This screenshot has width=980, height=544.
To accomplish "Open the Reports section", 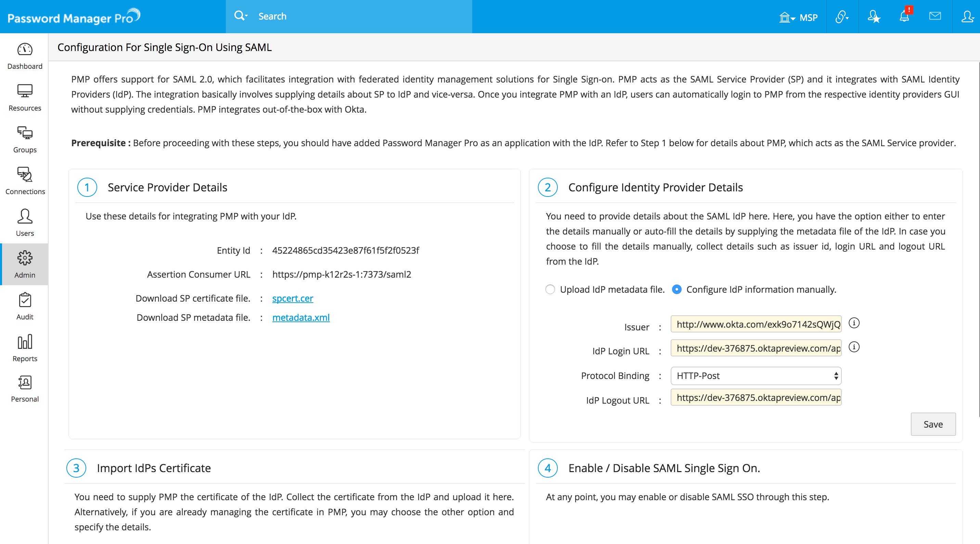I will click(24, 348).
